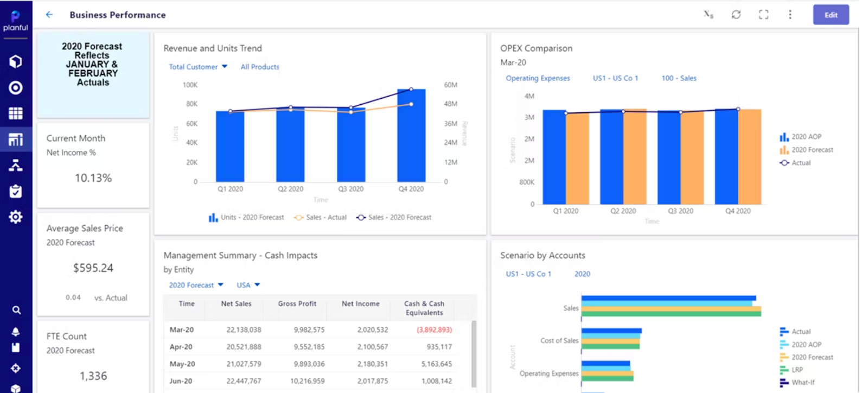Click the four-arrow icon below the bookmark
This screenshot has height=393, width=868.
[x=16, y=368]
